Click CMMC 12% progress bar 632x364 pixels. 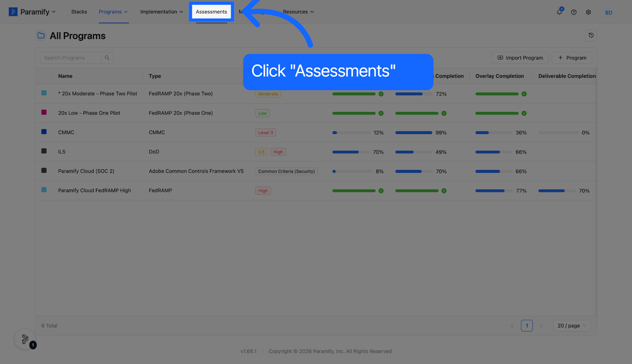click(x=351, y=133)
